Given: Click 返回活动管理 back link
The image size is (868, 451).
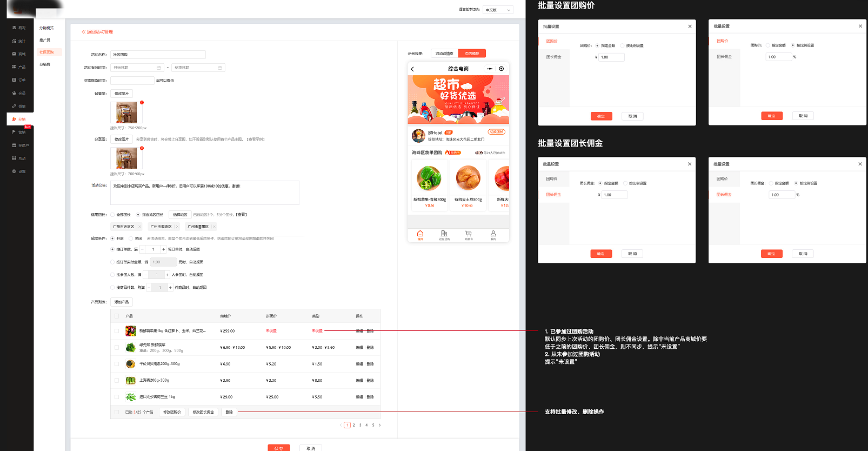Looking at the screenshot, I should point(97,32).
